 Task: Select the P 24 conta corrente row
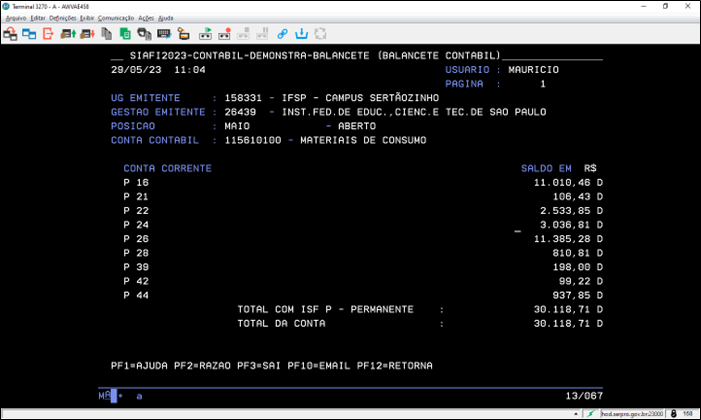(x=363, y=225)
